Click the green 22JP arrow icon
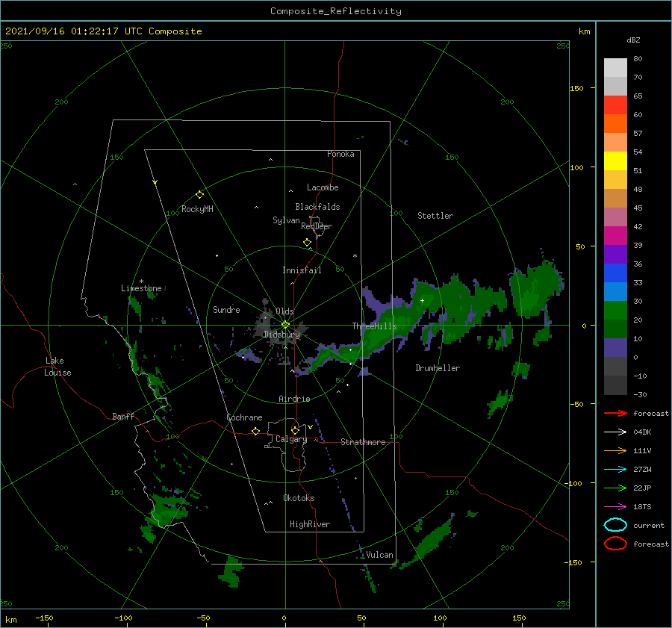 click(x=615, y=488)
